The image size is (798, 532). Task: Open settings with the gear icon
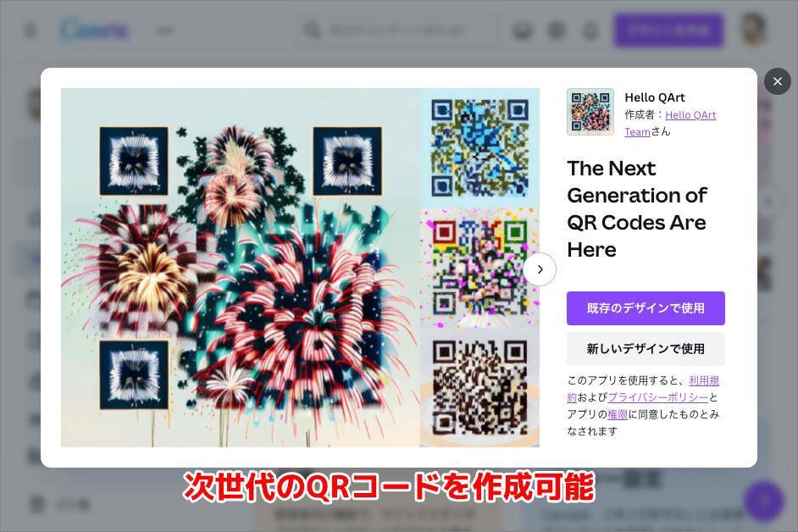click(x=557, y=30)
